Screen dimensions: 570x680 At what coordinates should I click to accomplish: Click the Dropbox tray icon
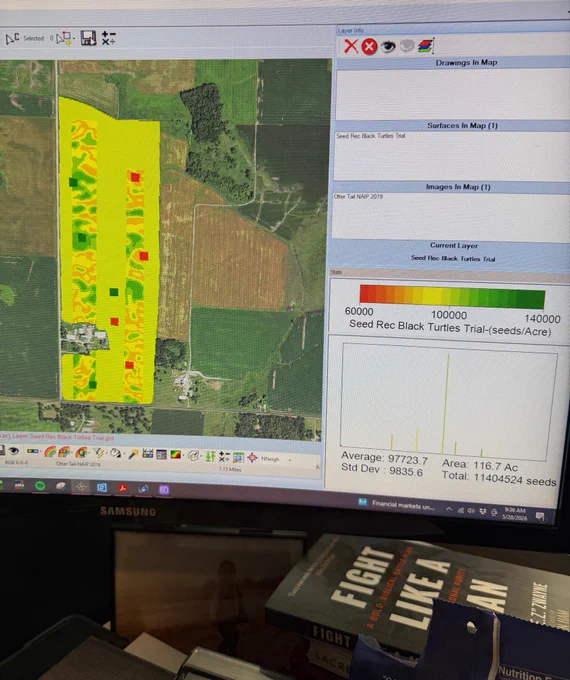point(483,511)
